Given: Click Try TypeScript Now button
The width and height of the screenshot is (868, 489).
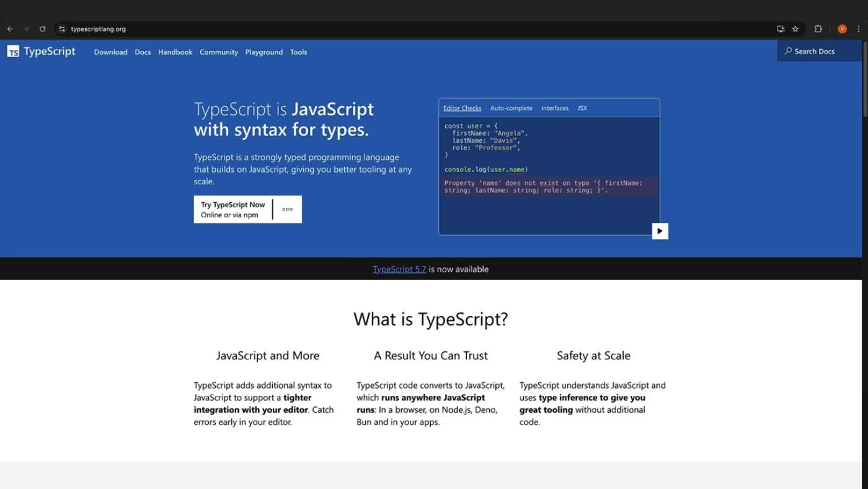Looking at the screenshot, I should click(233, 210).
